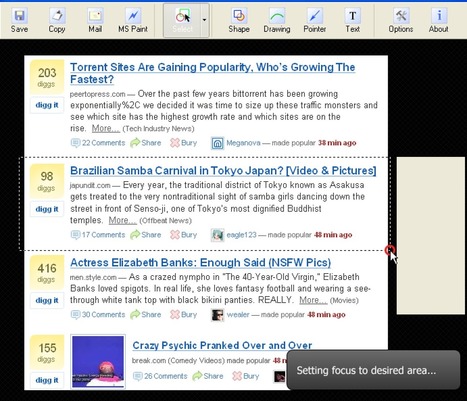Viewport: 467px width, 401px height.
Task: Bury the Brazilian samba story
Action: (184, 235)
